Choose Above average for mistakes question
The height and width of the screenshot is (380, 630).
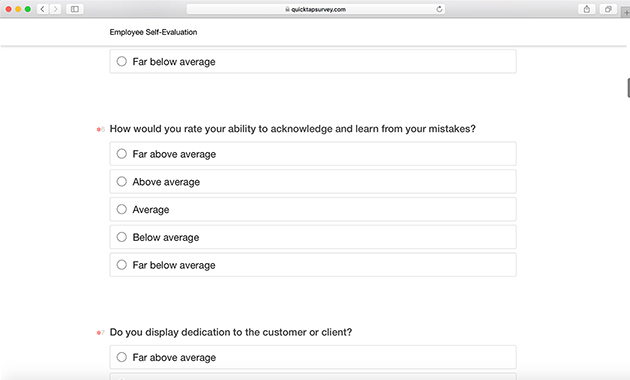313,182
